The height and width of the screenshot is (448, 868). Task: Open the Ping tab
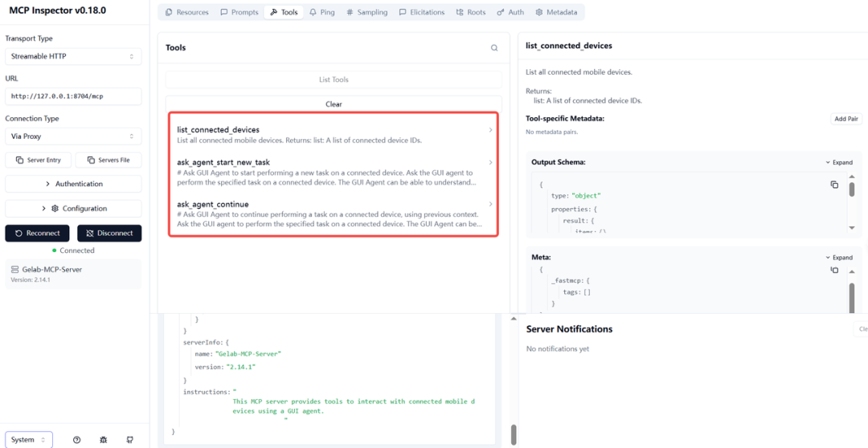point(322,12)
